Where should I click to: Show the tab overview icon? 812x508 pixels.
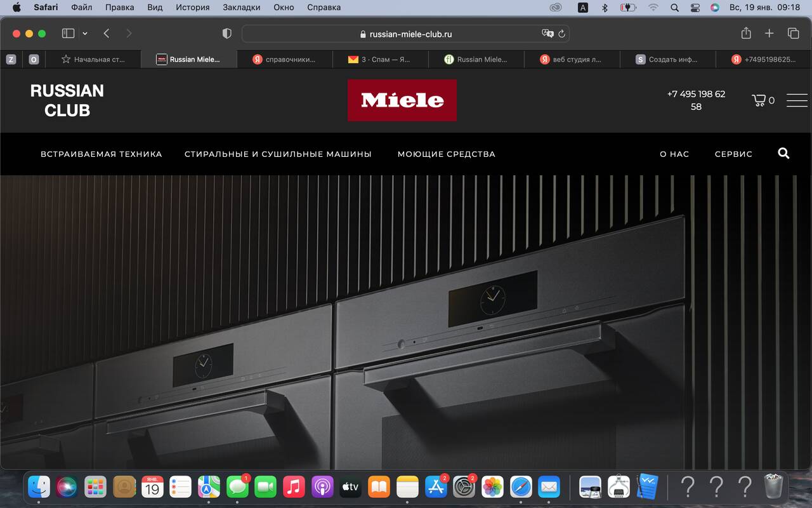pyautogui.click(x=793, y=34)
